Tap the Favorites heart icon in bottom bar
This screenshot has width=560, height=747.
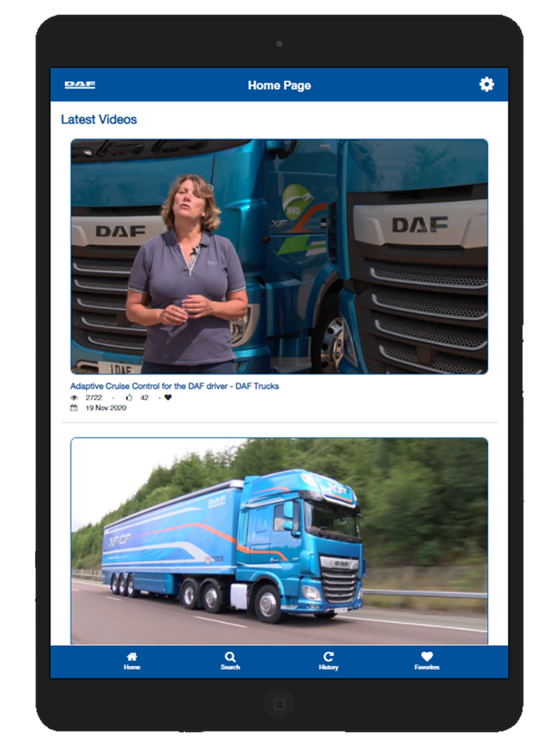(427, 656)
